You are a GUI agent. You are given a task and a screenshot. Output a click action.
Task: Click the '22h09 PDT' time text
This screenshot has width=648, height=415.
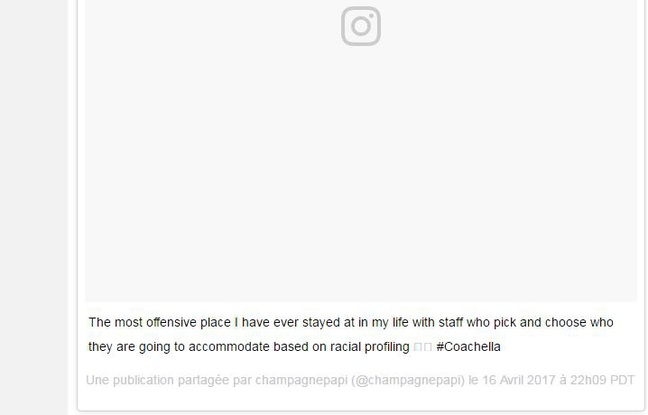[605, 380]
